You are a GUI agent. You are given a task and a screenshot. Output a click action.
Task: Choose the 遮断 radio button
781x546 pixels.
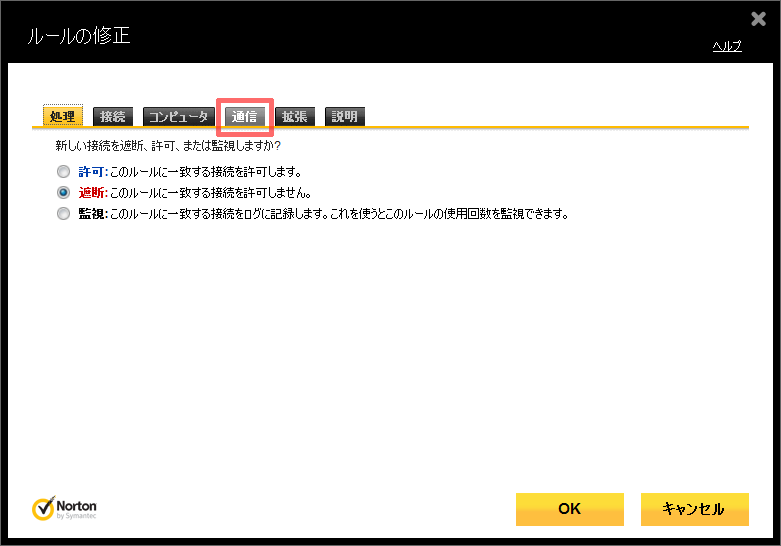click(64, 192)
